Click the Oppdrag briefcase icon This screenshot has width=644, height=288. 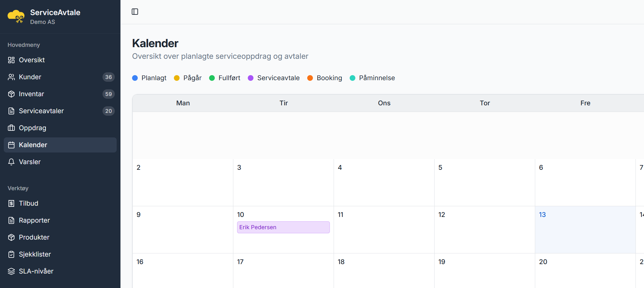pos(11,128)
